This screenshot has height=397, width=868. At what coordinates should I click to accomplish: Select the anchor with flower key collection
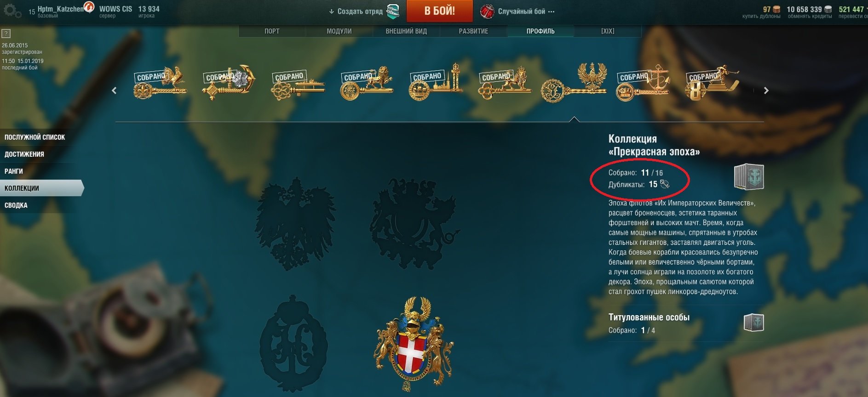[x=228, y=83]
